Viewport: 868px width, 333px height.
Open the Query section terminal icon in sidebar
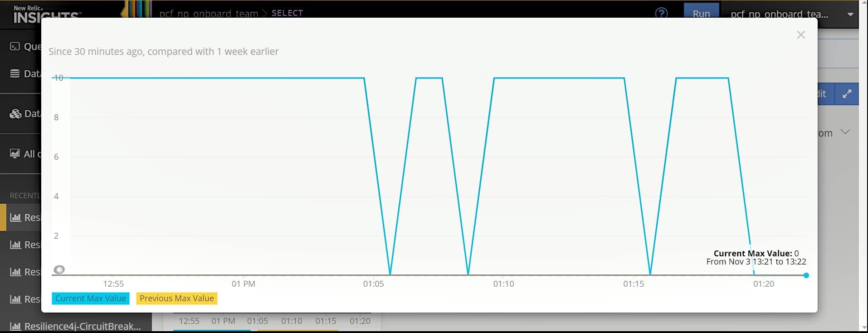click(x=15, y=46)
